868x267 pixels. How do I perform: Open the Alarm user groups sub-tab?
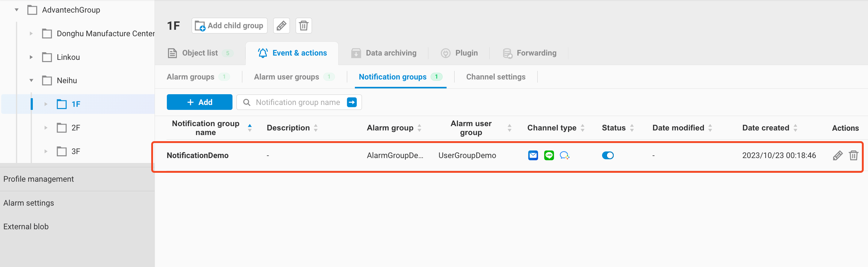coord(286,77)
